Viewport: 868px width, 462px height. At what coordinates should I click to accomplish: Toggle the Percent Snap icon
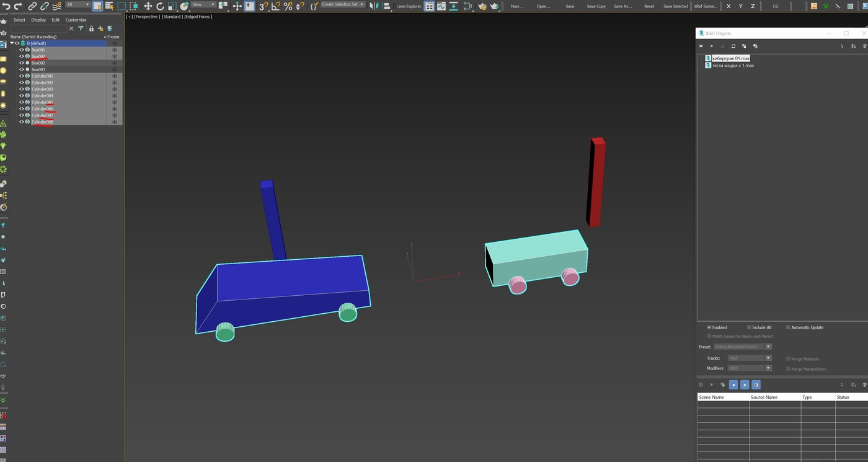click(x=288, y=6)
